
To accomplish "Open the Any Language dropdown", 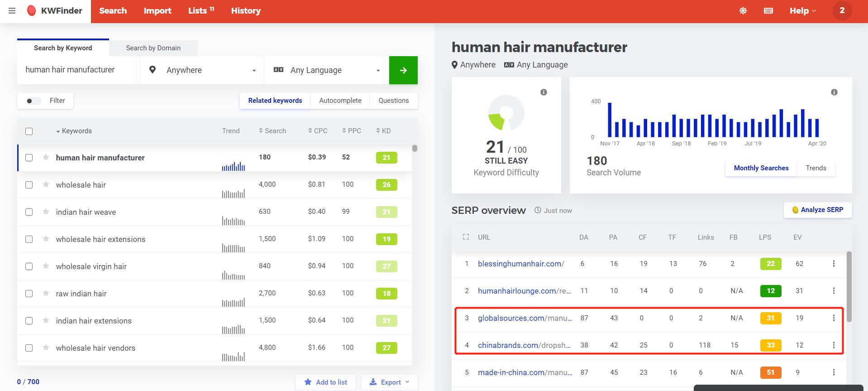I will pos(327,70).
